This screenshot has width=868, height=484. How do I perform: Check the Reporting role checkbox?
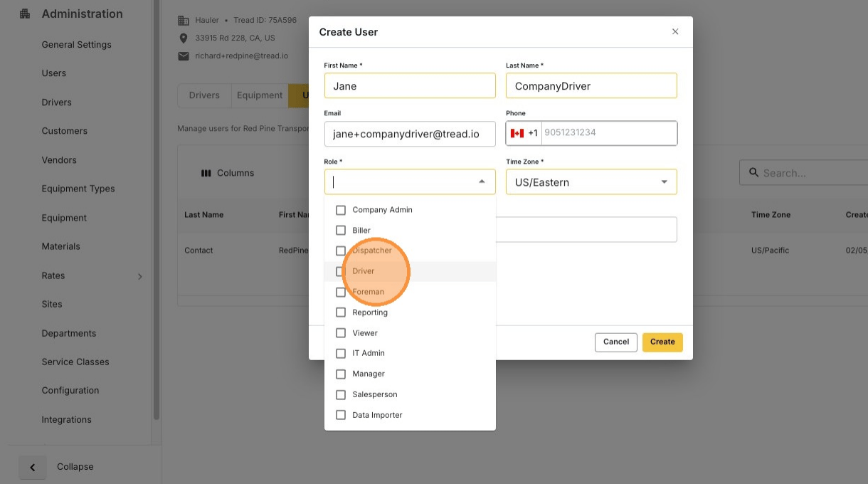click(341, 312)
